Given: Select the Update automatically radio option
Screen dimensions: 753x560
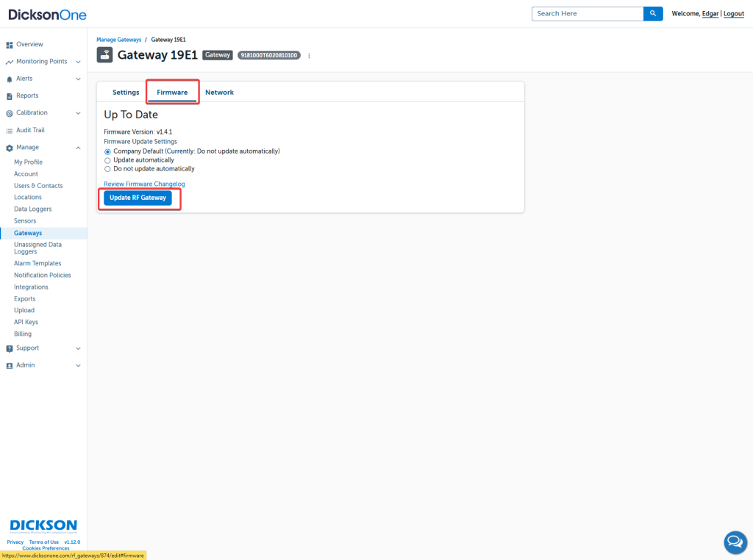Looking at the screenshot, I should pos(107,160).
